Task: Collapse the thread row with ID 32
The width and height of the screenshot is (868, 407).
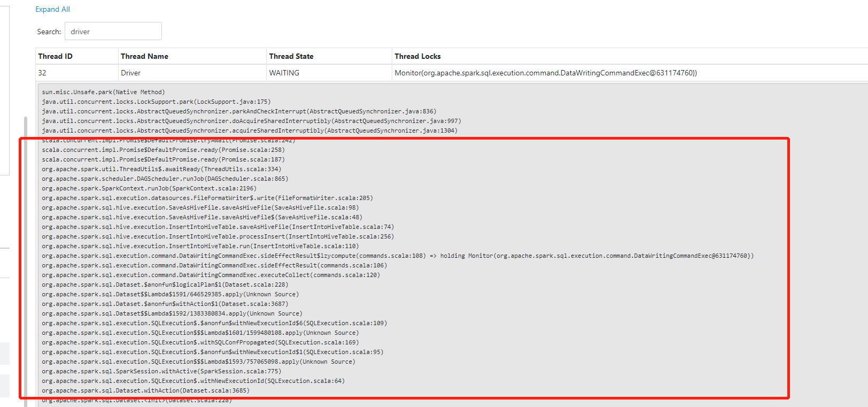Action: (42, 73)
